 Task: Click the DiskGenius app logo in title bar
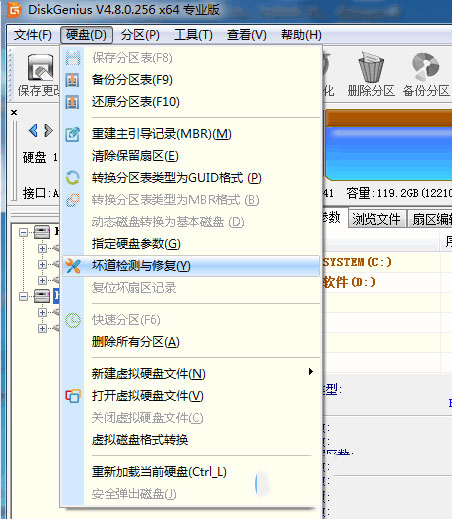[14, 9]
